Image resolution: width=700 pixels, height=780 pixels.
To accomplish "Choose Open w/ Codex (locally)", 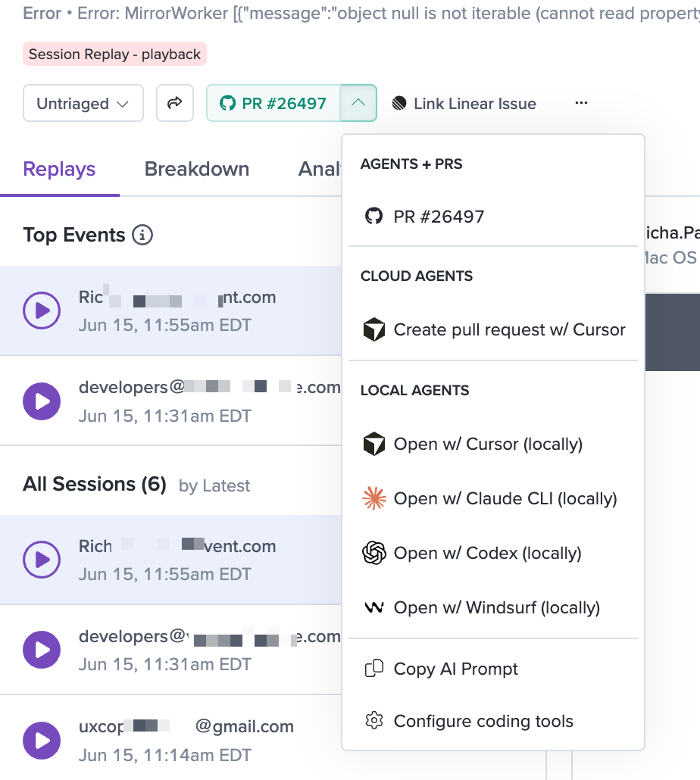I will tap(493, 553).
